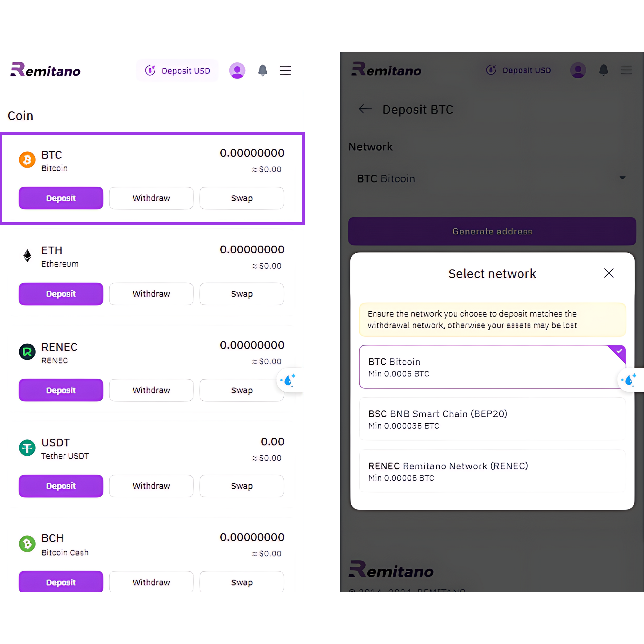The width and height of the screenshot is (644, 644).
Task: Open the hamburger menu in left header
Action: click(x=285, y=70)
